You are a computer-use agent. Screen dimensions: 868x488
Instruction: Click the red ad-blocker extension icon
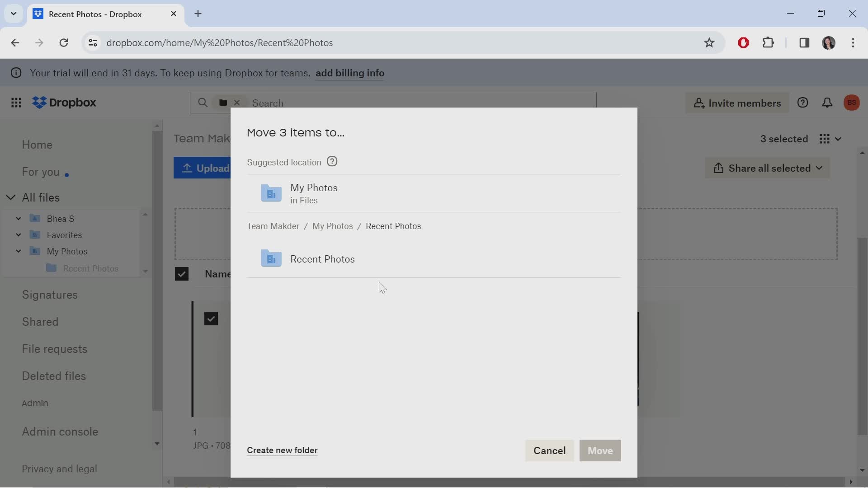[x=744, y=42]
